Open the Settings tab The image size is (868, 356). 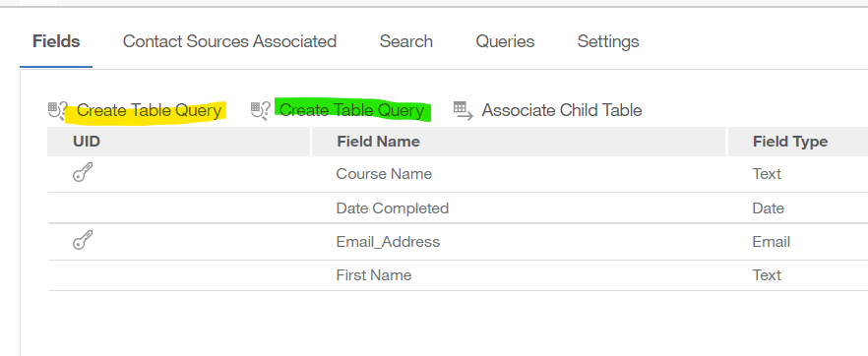point(608,41)
